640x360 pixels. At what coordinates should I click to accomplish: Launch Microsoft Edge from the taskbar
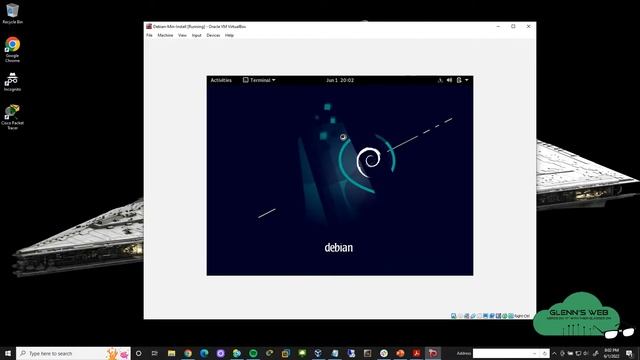[204, 353]
